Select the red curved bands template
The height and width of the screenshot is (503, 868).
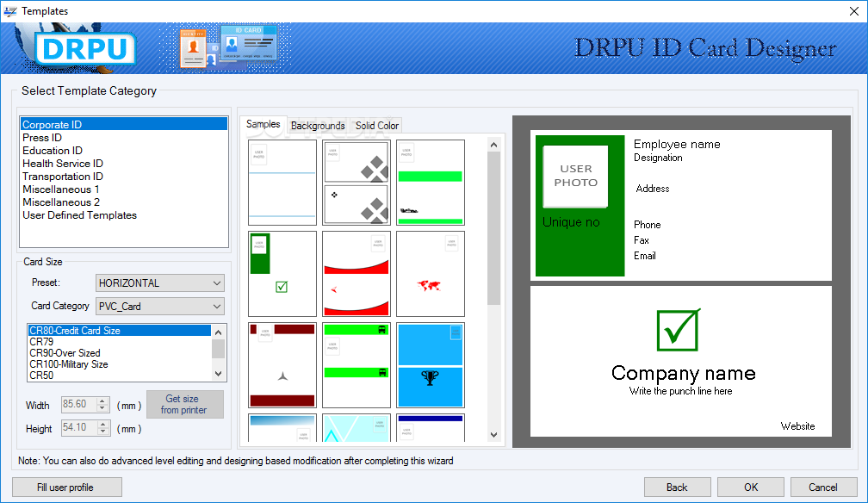(x=356, y=274)
